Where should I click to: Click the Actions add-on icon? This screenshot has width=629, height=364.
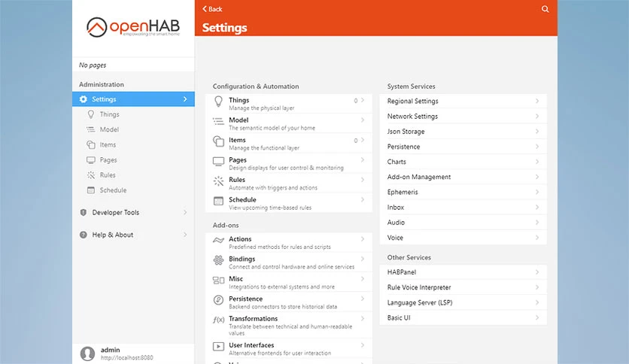click(218, 240)
